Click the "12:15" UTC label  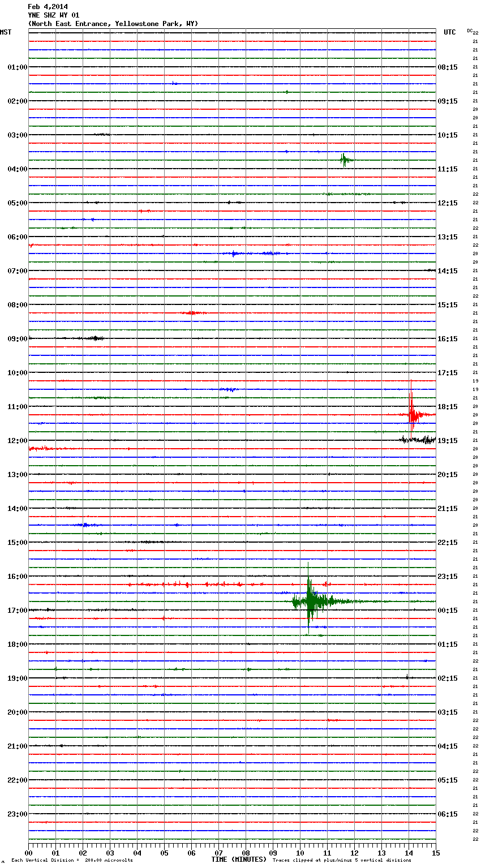pos(448,203)
